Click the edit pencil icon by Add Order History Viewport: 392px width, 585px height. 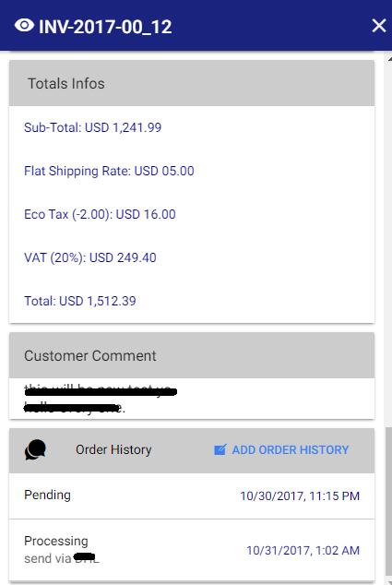click(x=220, y=449)
